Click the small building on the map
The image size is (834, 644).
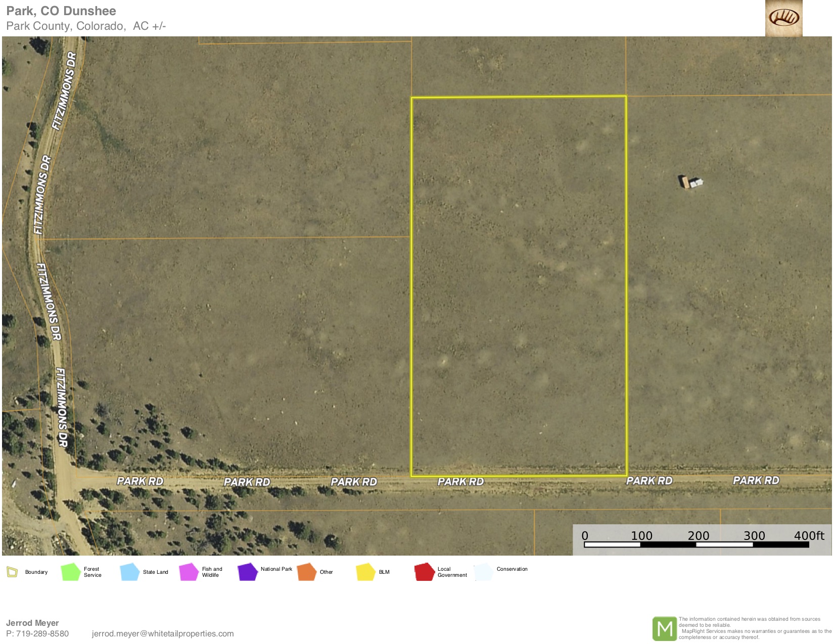690,182
